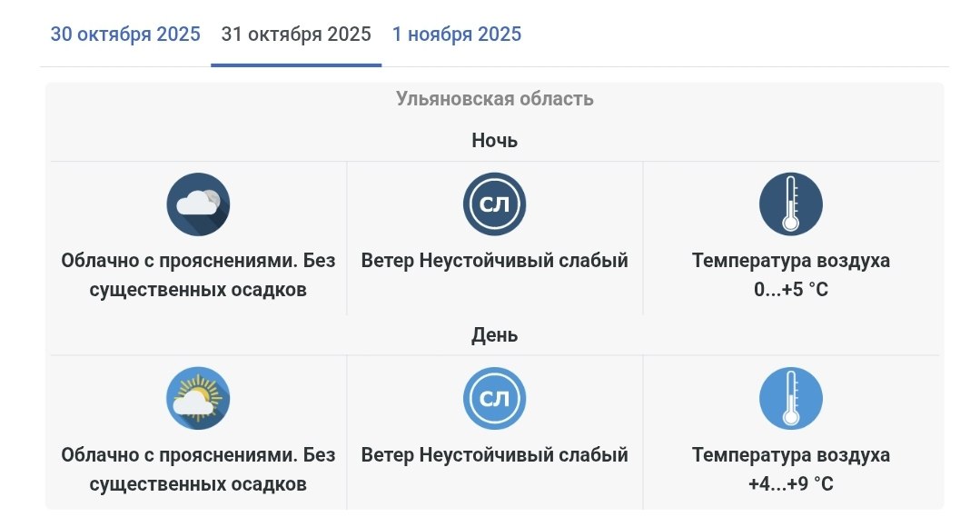Viewport: 980px width, 527px height.
Task: Click the night Облачно с прояснениями description
Action: tap(198, 275)
